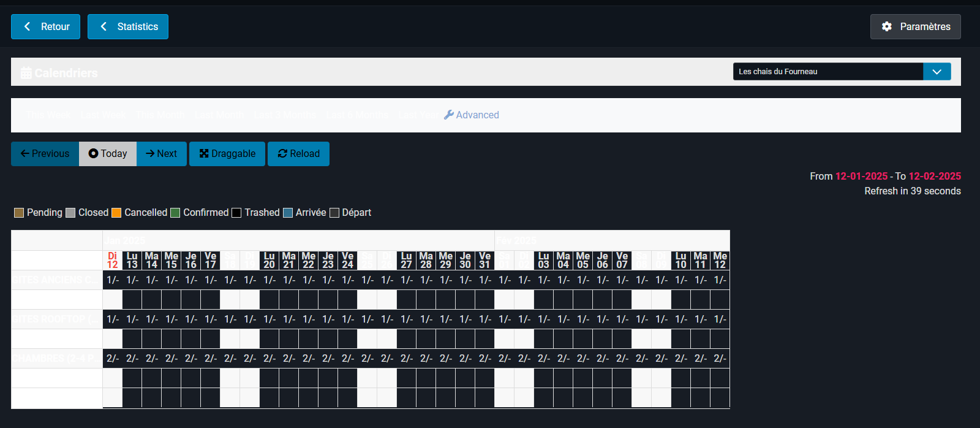
Task: Select the This Month filter
Action: [x=160, y=115]
